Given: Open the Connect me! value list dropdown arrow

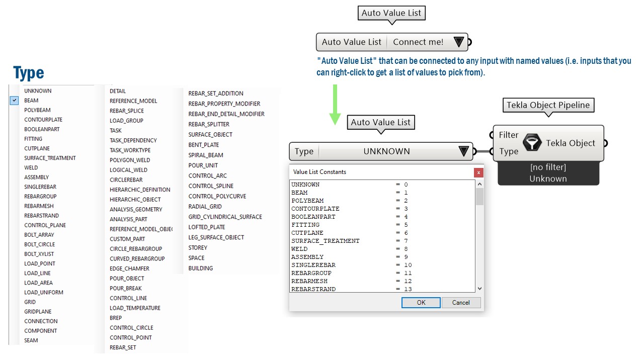Looking at the screenshot, I should 458,42.
